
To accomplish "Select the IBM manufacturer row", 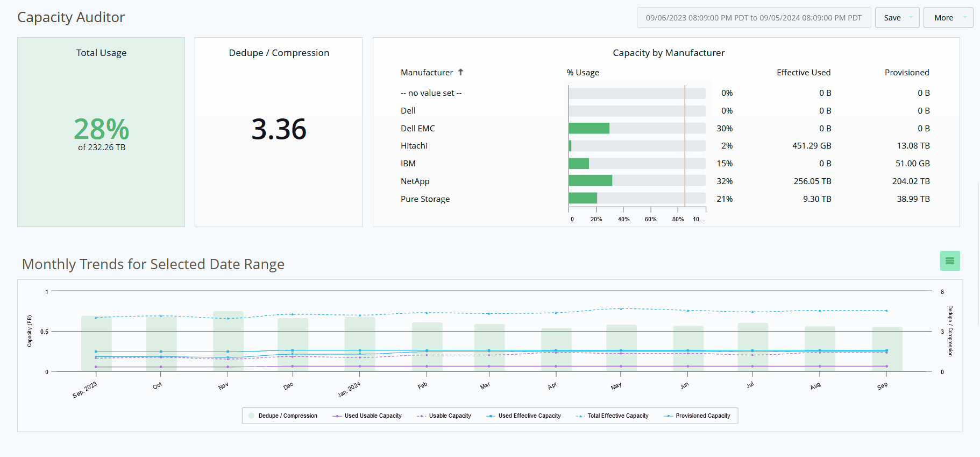I will [x=665, y=164].
